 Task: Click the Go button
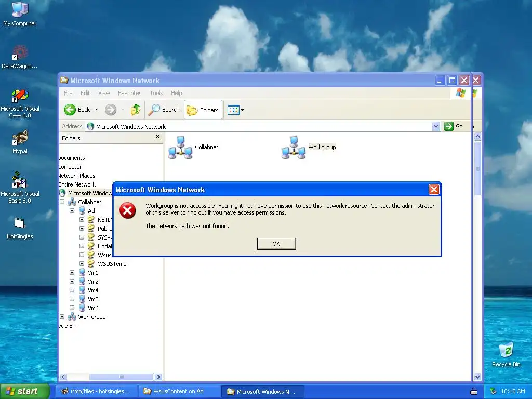click(x=454, y=126)
